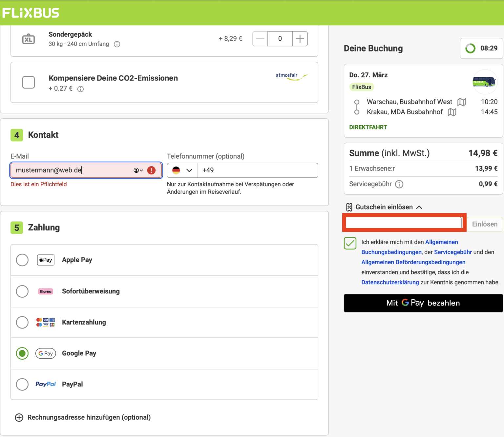The height and width of the screenshot is (437, 504).
Task: Click the info icon next to CO2-Emissionen price
Action: (80, 89)
